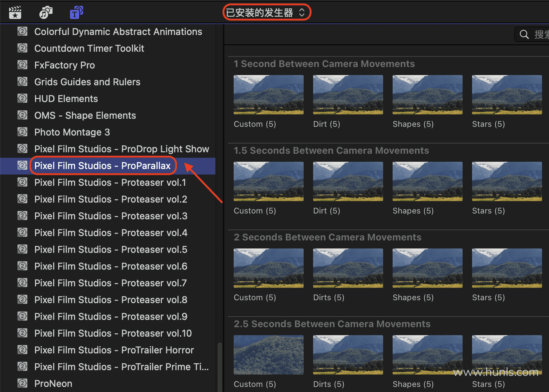Select Pixel Film Studios - ProTrailer Horror

108,350
